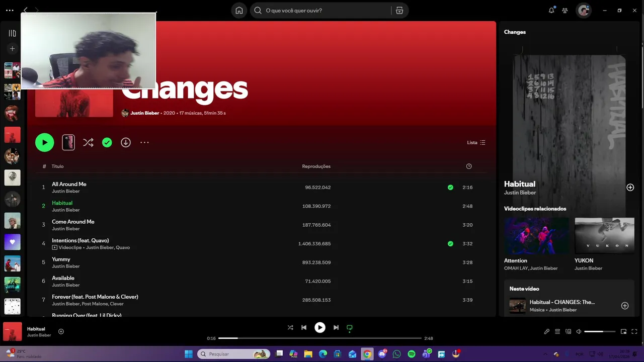Sort tracks by duration clock icon
This screenshot has height=362, width=644.
[x=469, y=166]
